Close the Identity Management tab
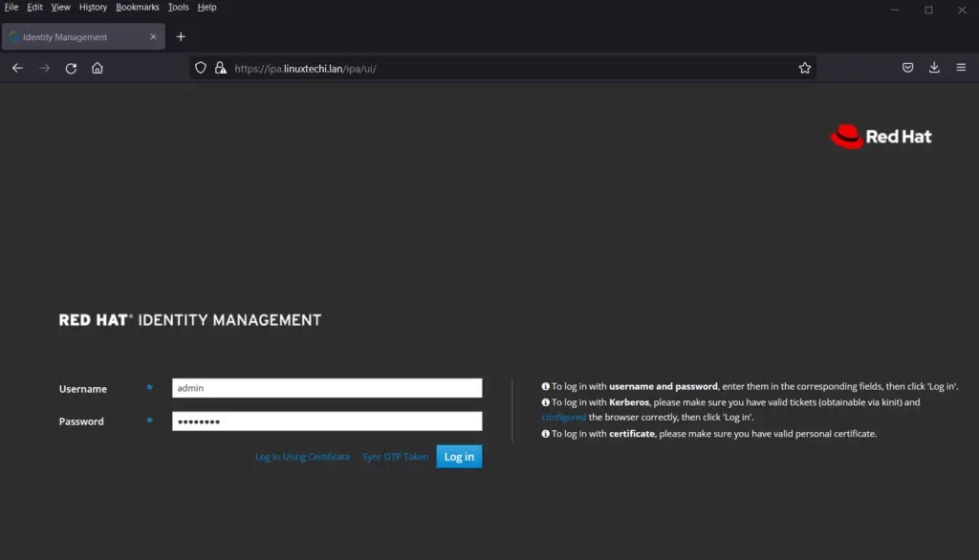The width and height of the screenshot is (979, 560). pyautogui.click(x=153, y=37)
